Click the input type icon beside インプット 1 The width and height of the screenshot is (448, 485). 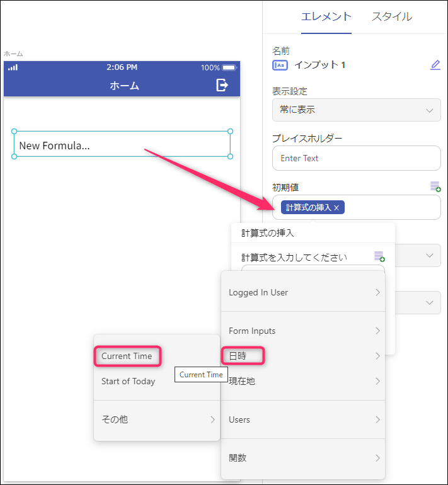point(280,66)
